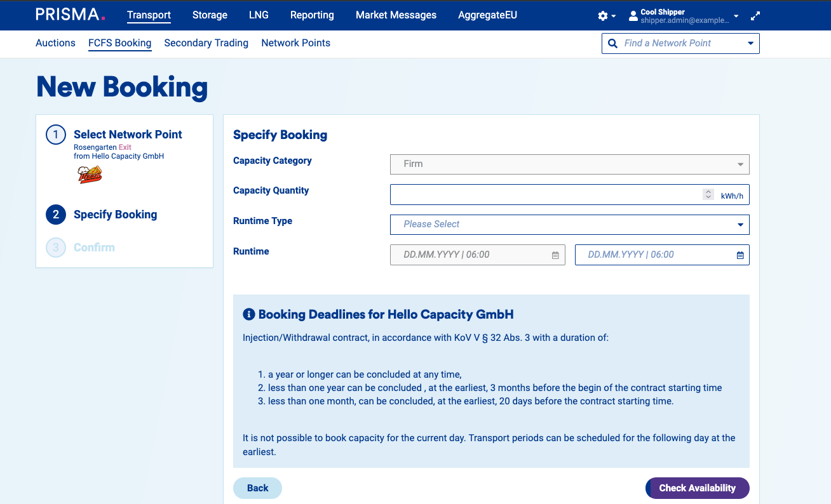The image size is (831, 504).
Task: Click the Rosengarten Exit text
Action: (x=102, y=147)
